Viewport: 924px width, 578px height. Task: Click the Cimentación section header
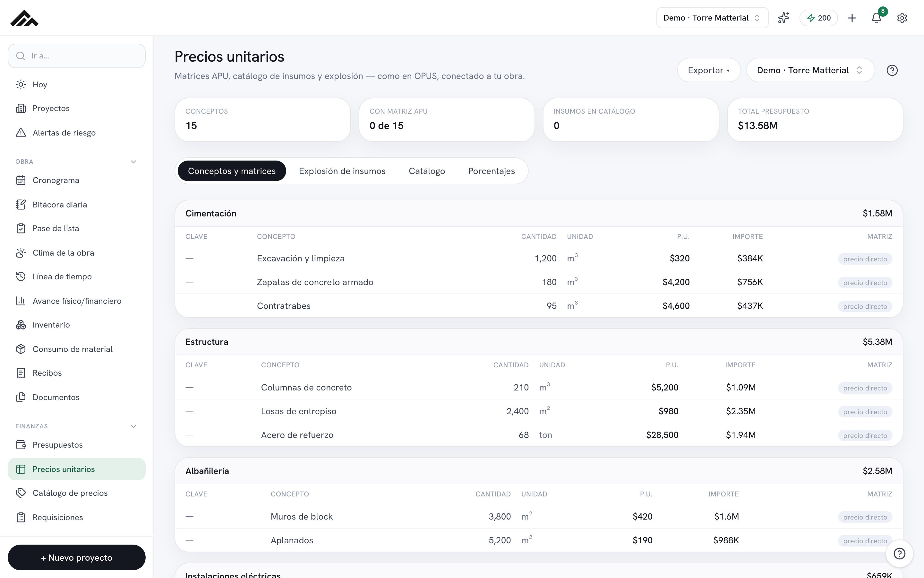[x=539, y=213]
